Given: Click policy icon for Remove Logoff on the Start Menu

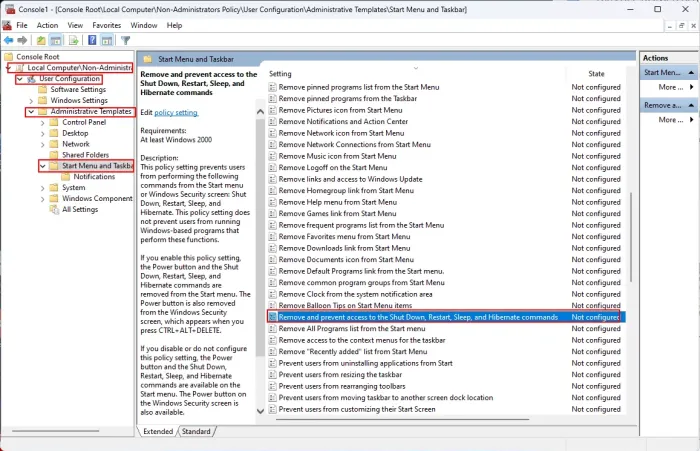Looking at the screenshot, I should (x=272, y=168).
